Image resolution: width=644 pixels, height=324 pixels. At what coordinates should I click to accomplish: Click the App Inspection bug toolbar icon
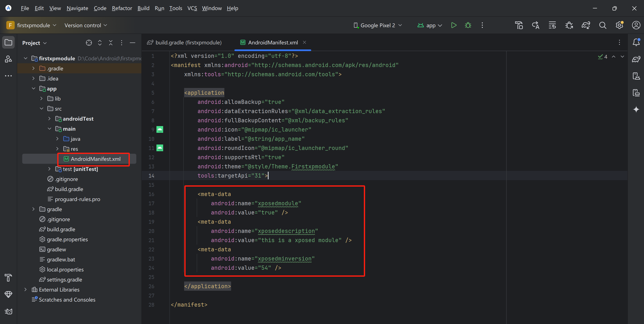tap(569, 25)
